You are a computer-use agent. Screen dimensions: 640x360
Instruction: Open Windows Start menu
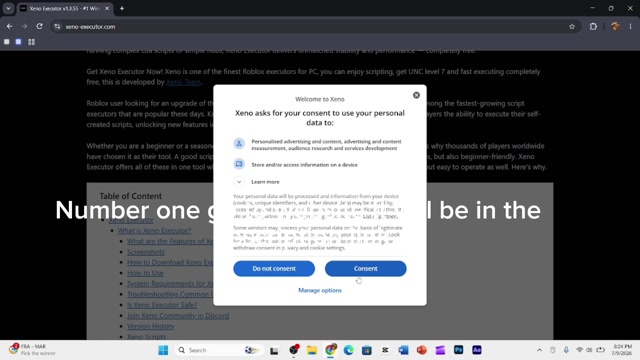(163, 350)
